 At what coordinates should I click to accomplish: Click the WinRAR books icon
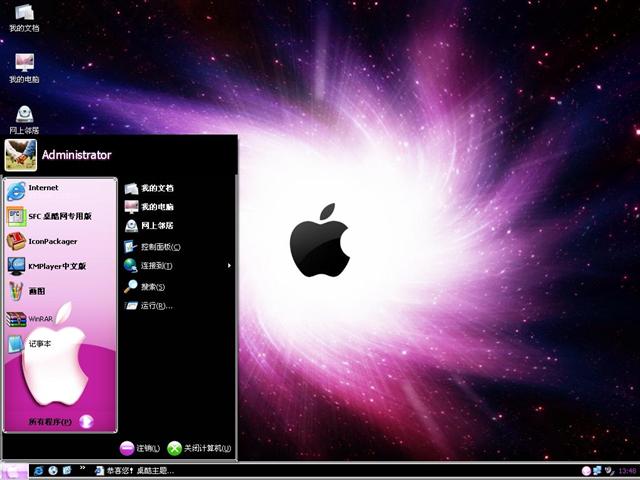(16, 319)
